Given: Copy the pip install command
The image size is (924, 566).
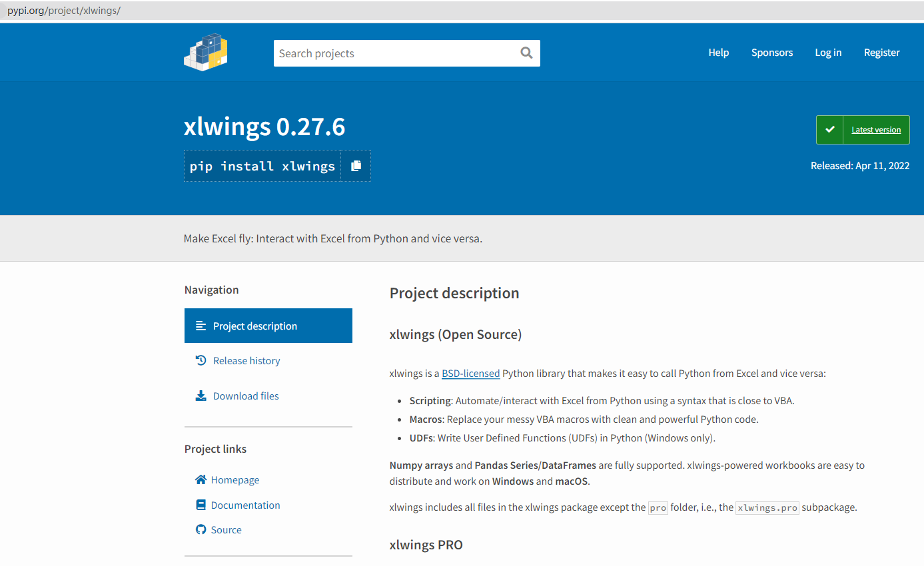Looking at the screenshot, I should (356, 166).
